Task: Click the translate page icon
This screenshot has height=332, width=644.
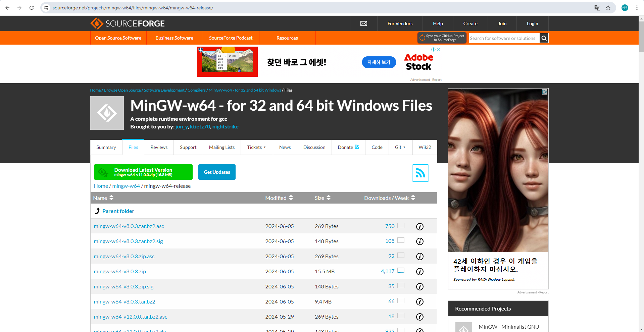Action: 597,8
